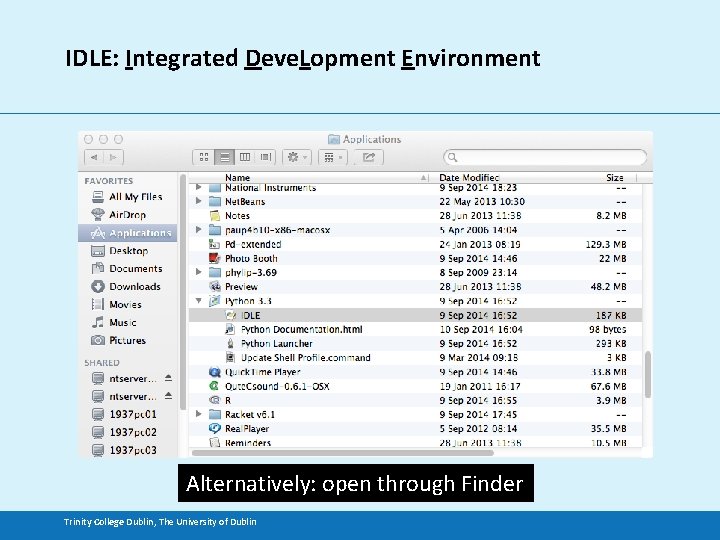Select the QuteCsound-0.6.1-OSX app

click(415, 386)
